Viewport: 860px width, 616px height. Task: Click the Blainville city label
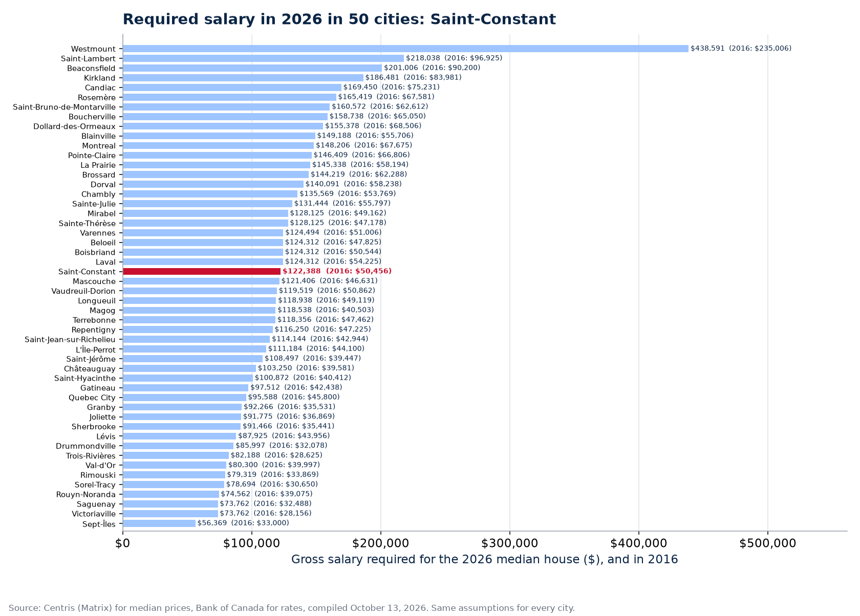pyautogui.click(x=99, y=136)
